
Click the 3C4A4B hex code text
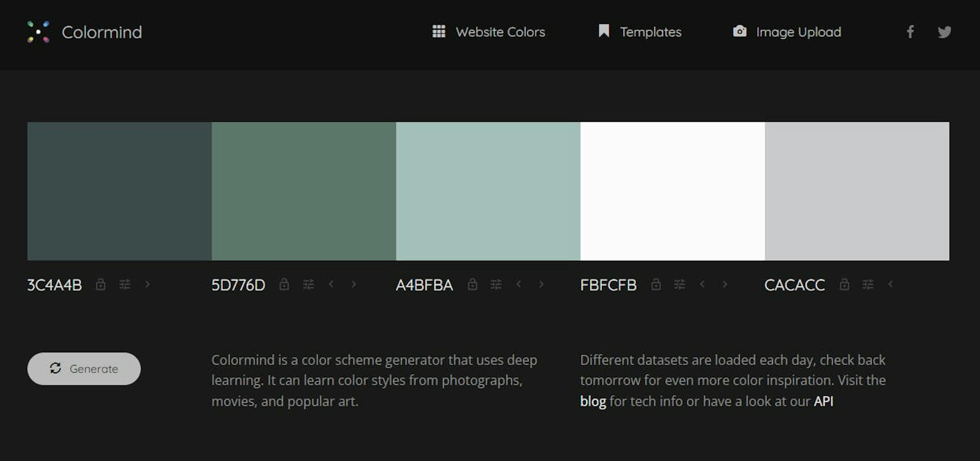coord(54,285)
